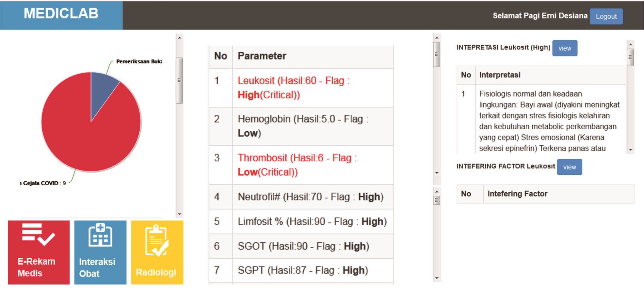644x293 pixels.
Task: Click the interpretation panel scrollbar thumb
Action: click(630, 57)
